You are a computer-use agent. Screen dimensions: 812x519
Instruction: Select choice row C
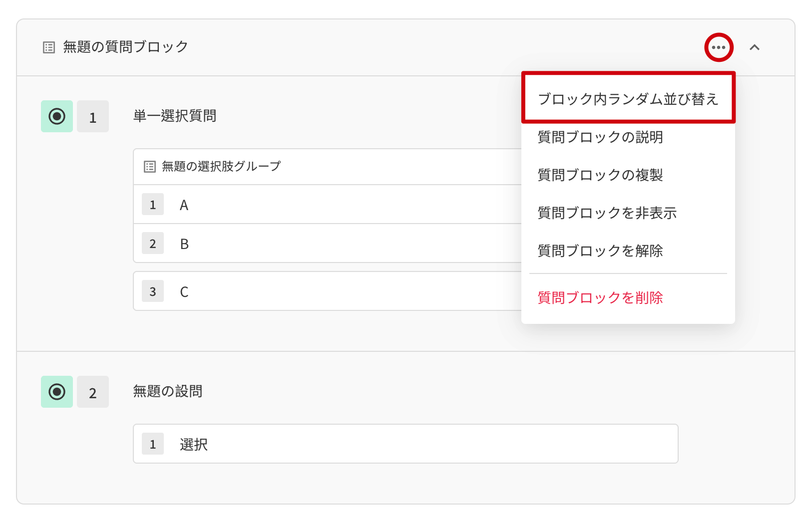(328, 291)
